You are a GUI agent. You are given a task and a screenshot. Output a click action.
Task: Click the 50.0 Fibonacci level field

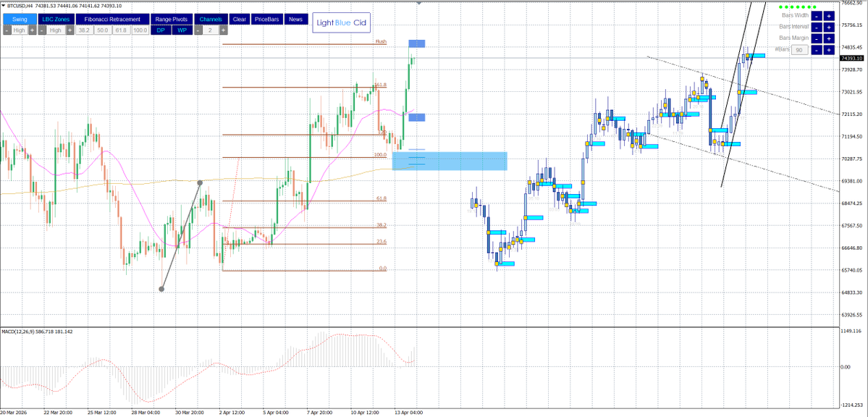pos(103,30)
